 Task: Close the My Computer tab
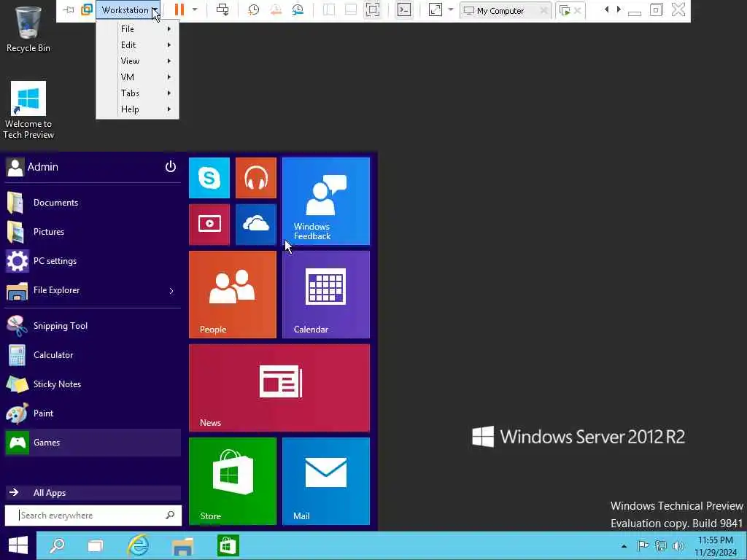[543, 10]
